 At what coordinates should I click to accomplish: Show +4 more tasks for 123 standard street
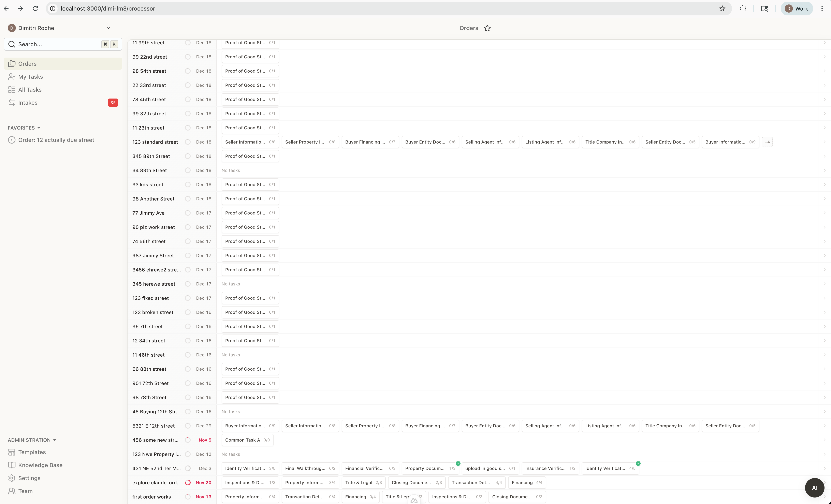(767, 142)
